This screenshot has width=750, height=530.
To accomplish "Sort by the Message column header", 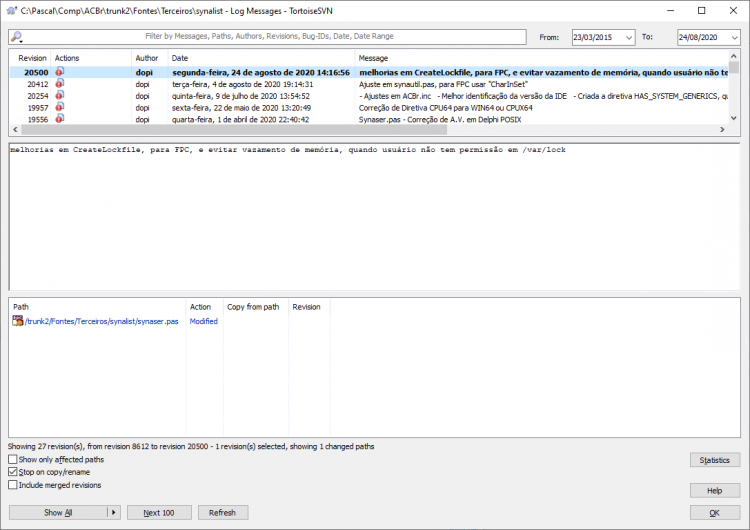I will tap(541, 58).
